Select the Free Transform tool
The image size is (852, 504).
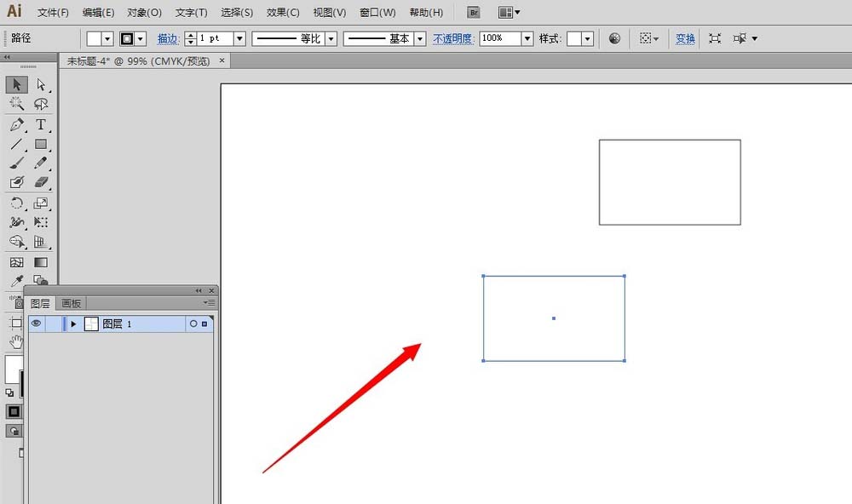tap(41, 222)
